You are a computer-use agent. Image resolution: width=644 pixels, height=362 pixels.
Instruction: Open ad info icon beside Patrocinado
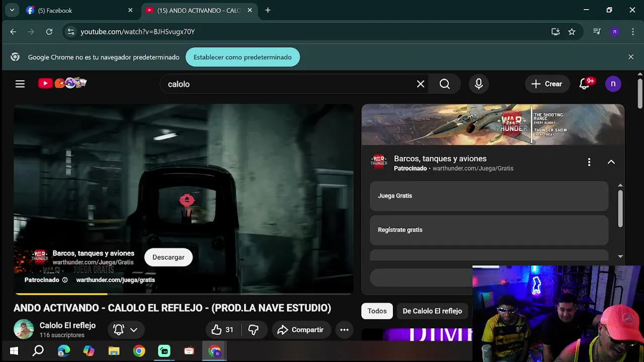(x=64, y=280)
